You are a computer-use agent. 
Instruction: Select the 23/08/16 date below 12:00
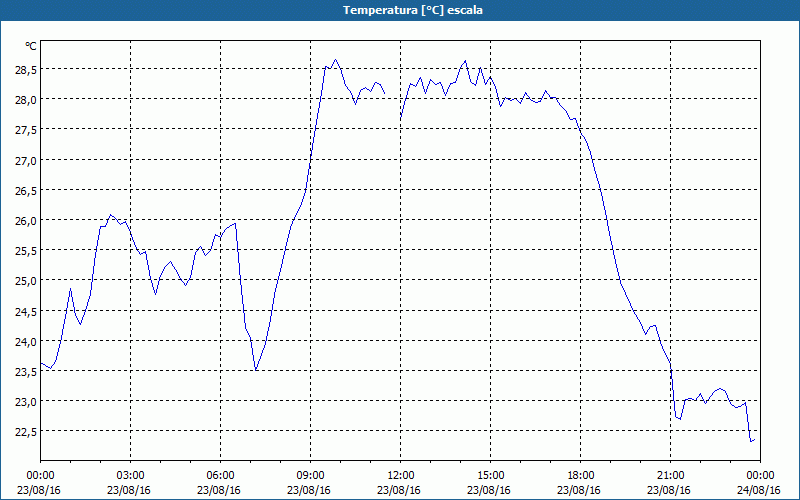pos(398,490)
